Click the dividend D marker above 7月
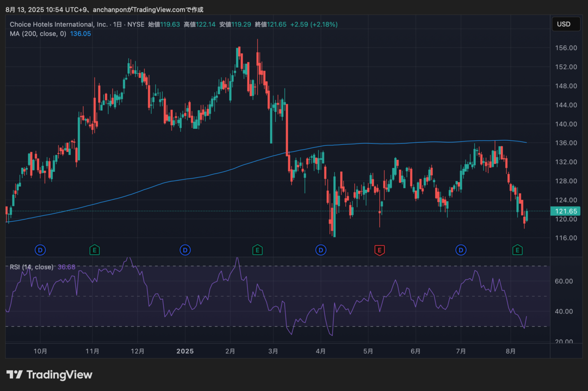This screenshot has width=588, height=391. (461, 250)
